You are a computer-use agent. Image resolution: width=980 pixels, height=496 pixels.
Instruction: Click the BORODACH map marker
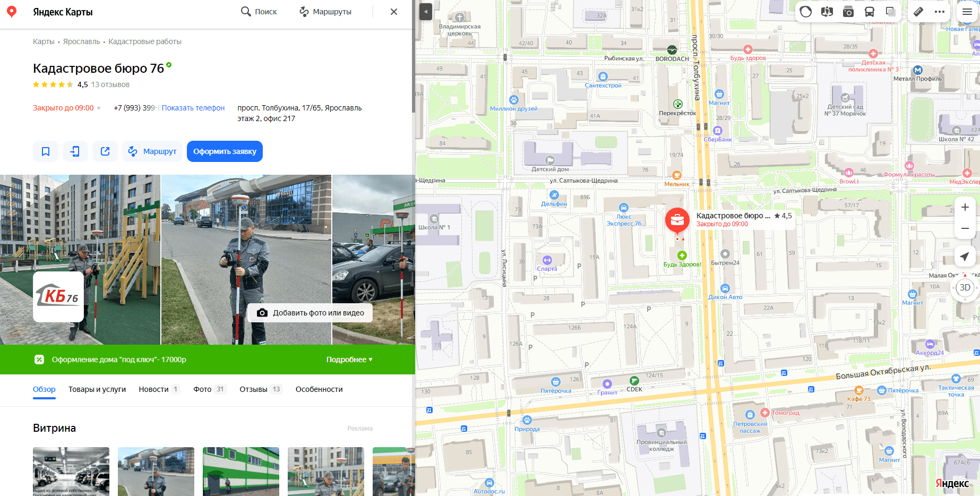pos(672,50)
